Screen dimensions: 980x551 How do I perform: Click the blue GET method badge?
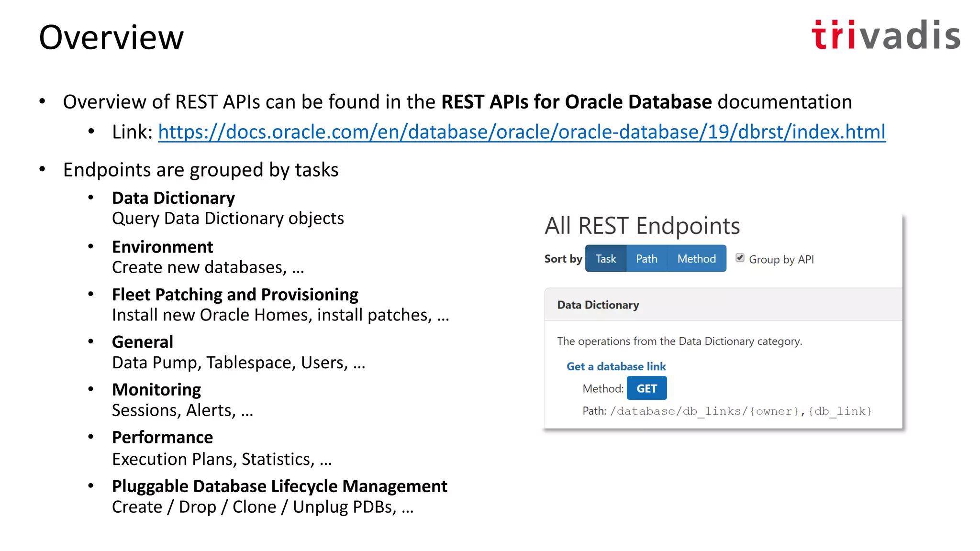pos(646,388)
